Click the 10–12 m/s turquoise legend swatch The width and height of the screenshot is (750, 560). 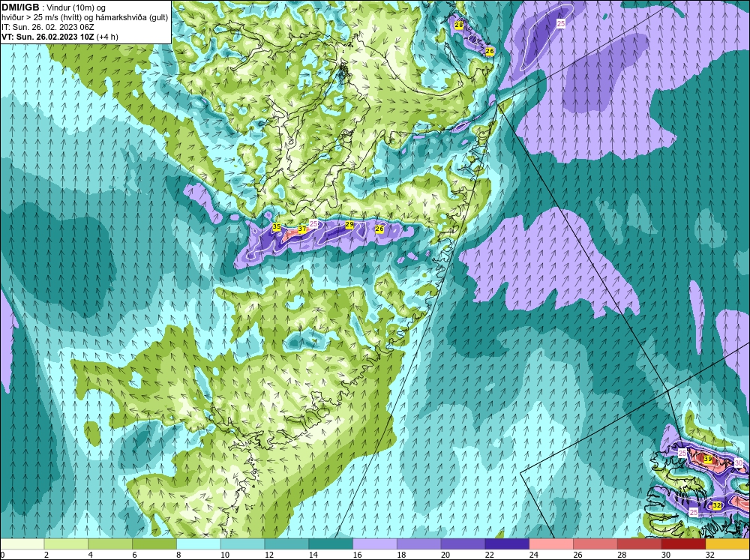coord(242,544)
